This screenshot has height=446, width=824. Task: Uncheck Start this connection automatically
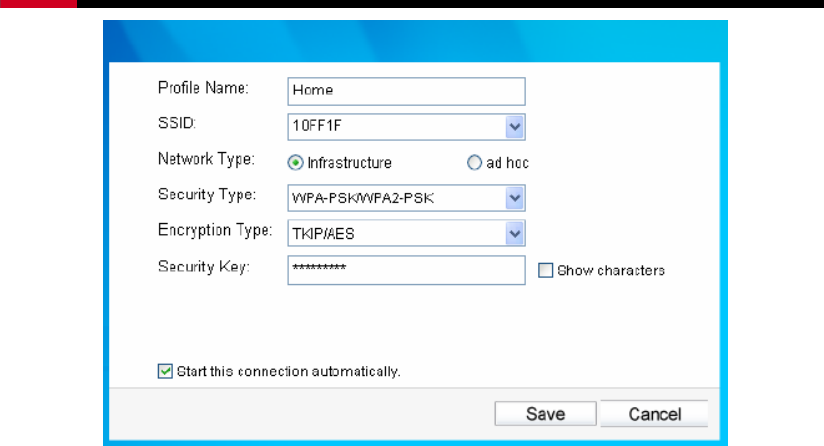(x=165, y=371)
